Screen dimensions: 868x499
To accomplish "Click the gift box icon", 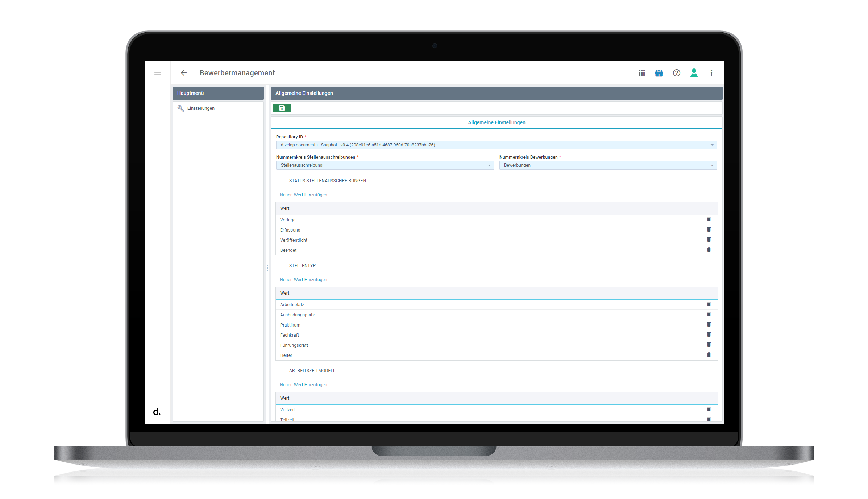I will [x=659, y=73].
